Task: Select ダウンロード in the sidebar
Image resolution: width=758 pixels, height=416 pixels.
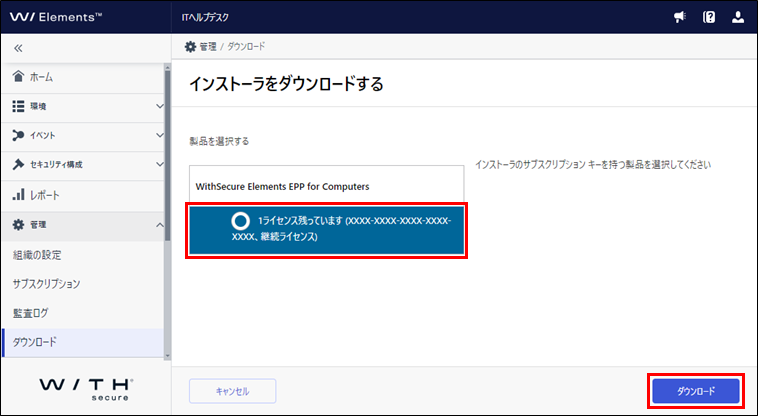Action: pos(83,343)
